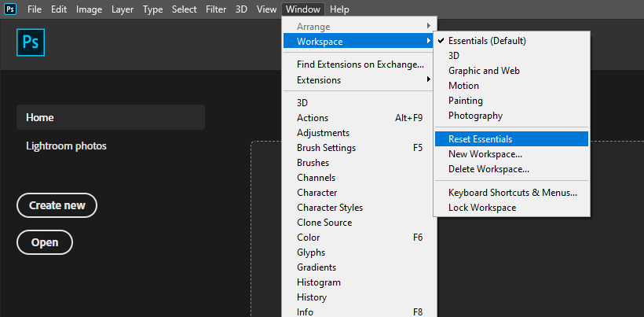Toggle the Brush Settings panel

[x=326, y=148]
